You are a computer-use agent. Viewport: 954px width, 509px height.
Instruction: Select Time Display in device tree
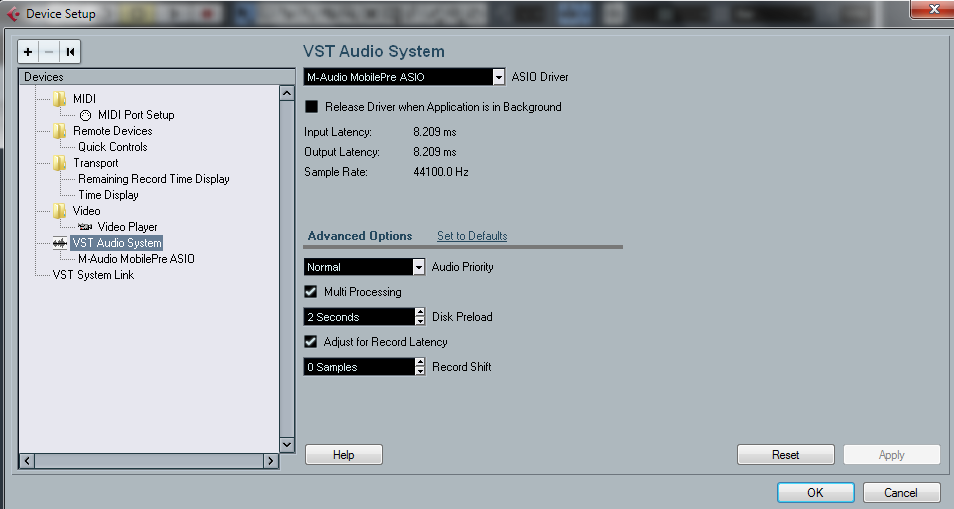point(108,195)
